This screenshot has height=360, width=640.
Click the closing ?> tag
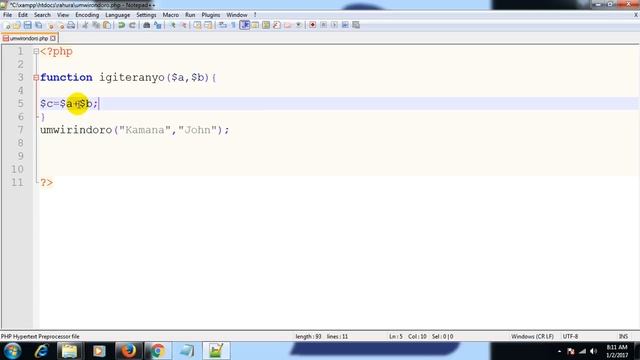pyautogui.click(x=47, y=182)
